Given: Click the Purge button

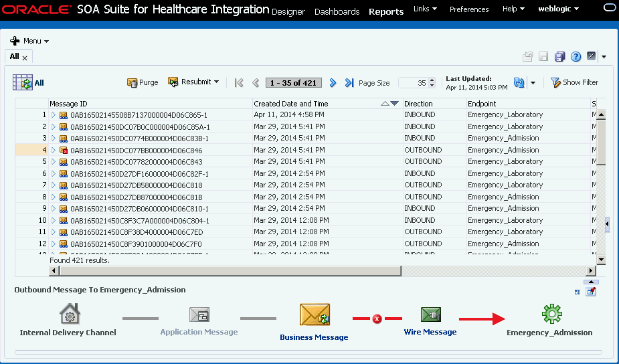Looking at the screenshot, I should (143, 82).
